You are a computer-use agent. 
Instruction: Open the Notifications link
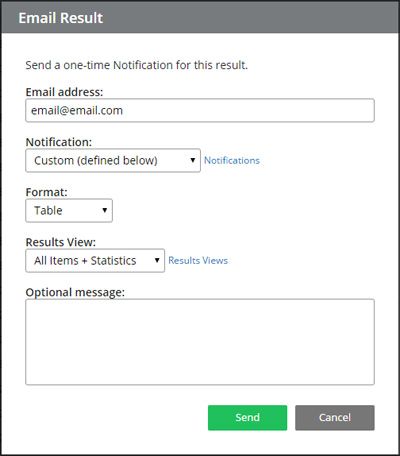click(232, 160)
